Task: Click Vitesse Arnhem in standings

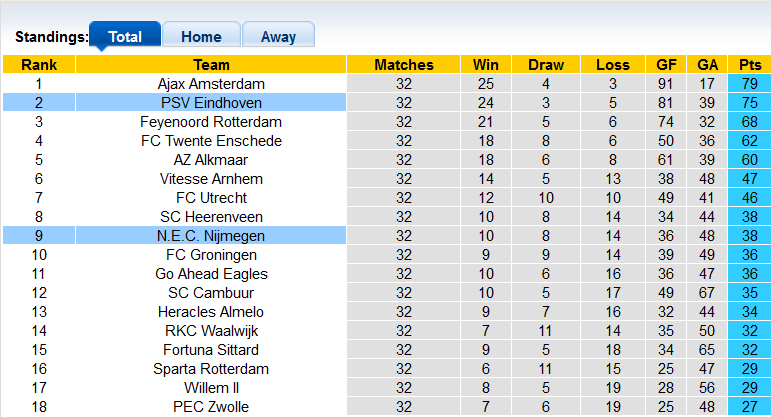Action: 211,179
